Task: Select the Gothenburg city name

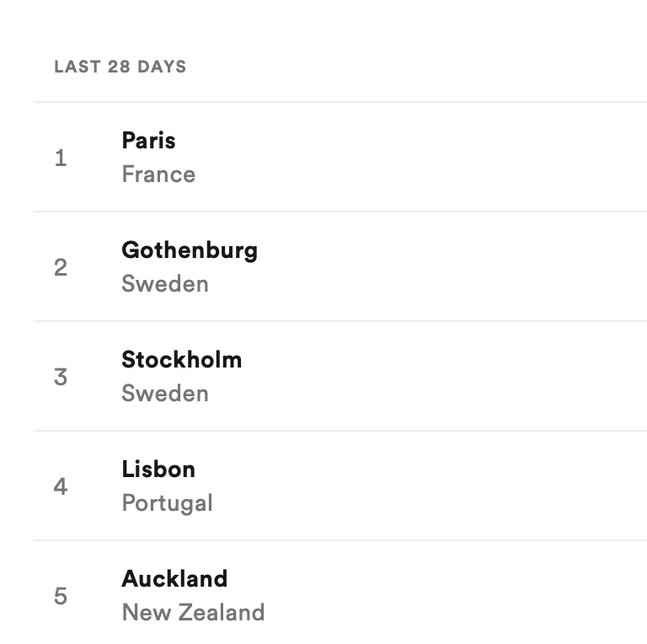Action: (190, 250)
